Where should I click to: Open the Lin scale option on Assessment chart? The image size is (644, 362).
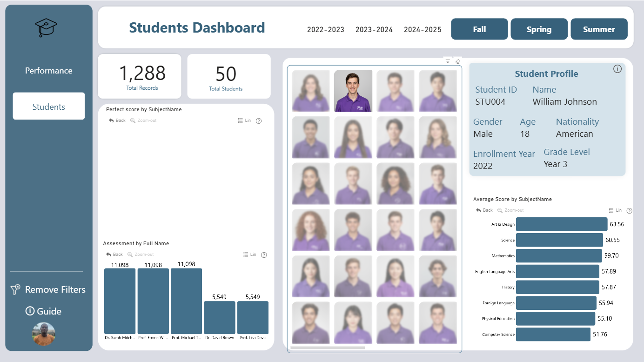click(x=250, y=255)
